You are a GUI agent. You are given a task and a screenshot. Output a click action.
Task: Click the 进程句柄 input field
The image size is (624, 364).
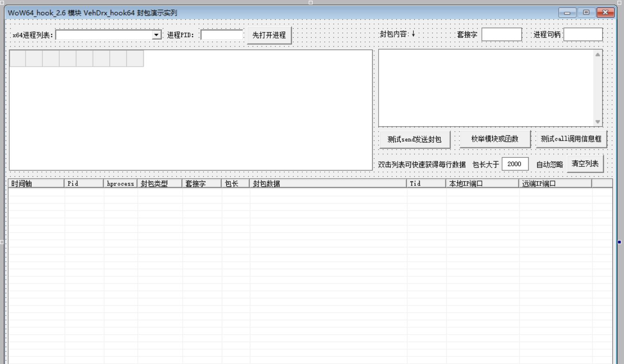coord(582,34)
